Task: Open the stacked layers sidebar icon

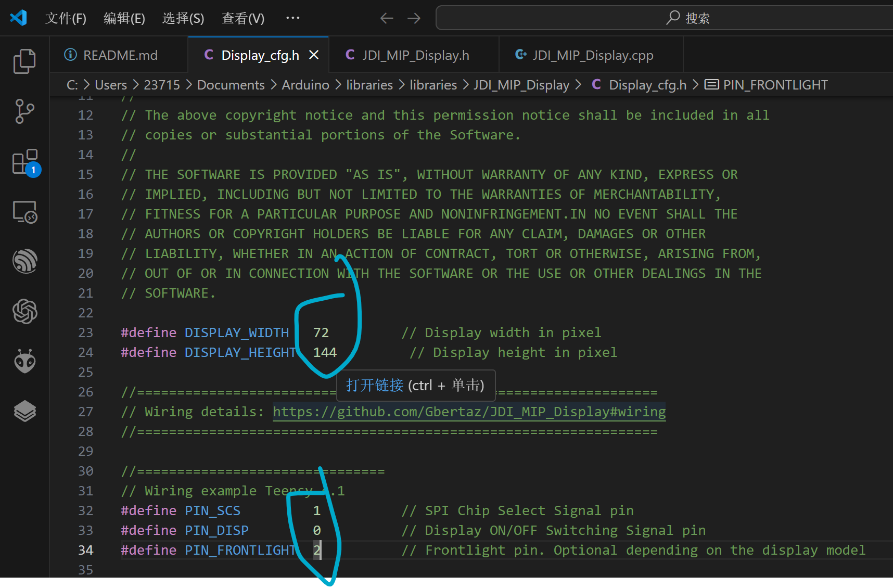Action: [24, 411]
